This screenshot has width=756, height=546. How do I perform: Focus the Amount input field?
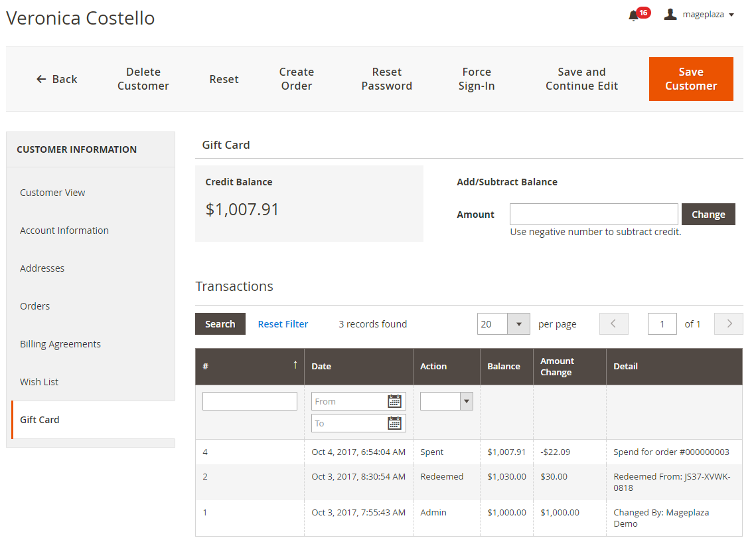[x=593, y=215]
